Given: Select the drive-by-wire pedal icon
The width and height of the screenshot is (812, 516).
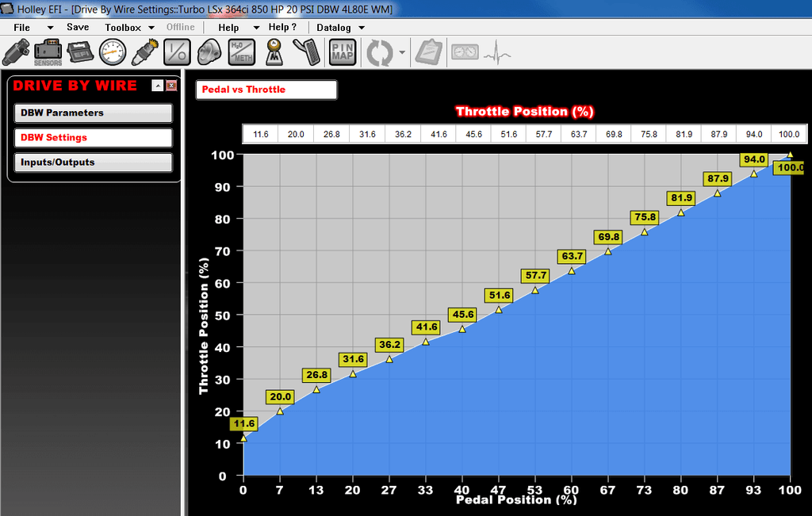Looking at the screenshot, I should click(305, 53).
